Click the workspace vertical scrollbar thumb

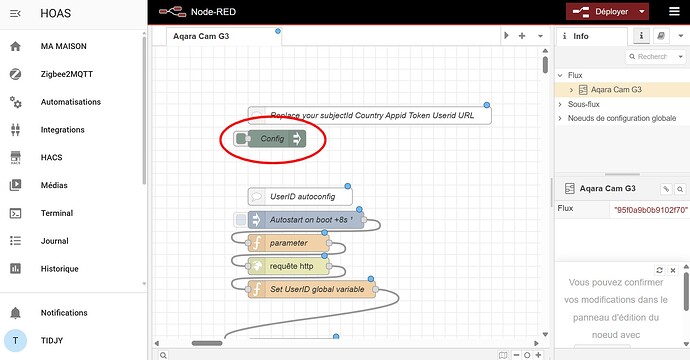coord(545,64)
